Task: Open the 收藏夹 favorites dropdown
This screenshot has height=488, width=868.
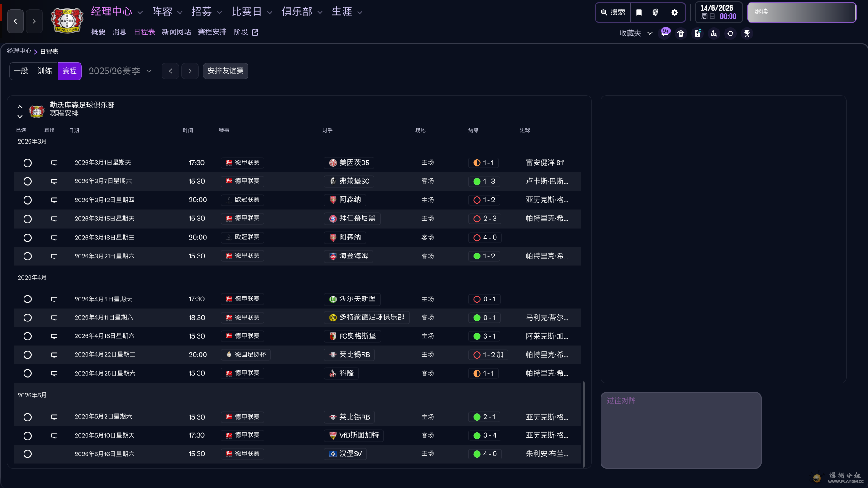Action: (635, 33)
